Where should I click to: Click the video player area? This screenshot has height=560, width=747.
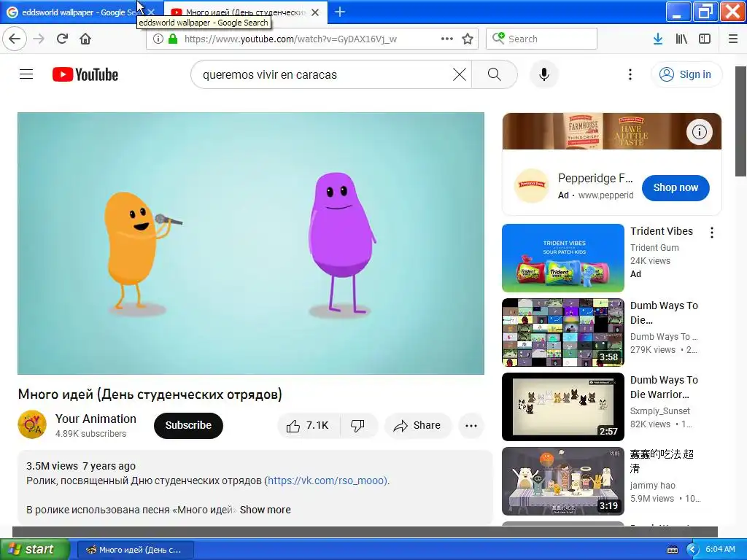pos(251,244)
